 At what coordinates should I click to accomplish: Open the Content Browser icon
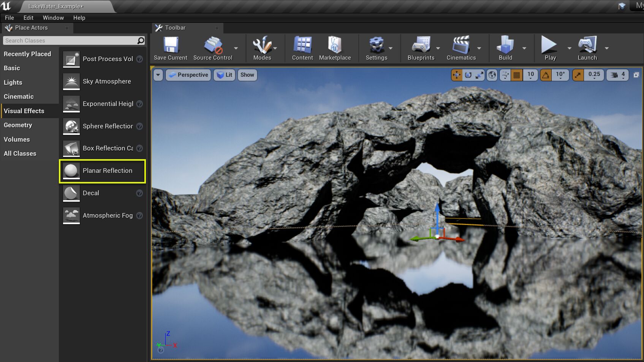click(x=302, y=47)
